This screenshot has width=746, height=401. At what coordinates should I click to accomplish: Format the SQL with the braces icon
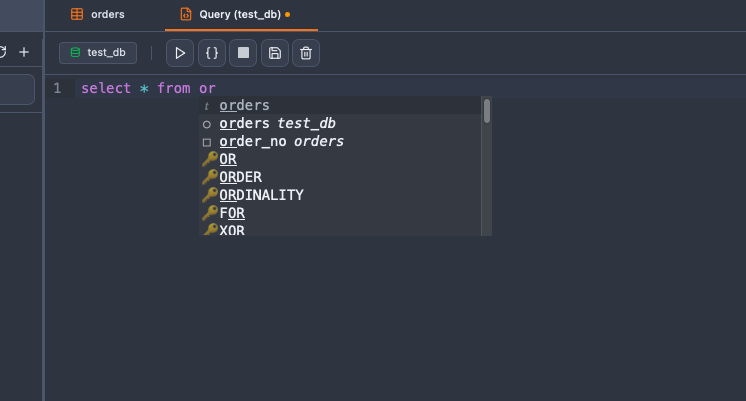pyautogui.click(x=211, y=53)
